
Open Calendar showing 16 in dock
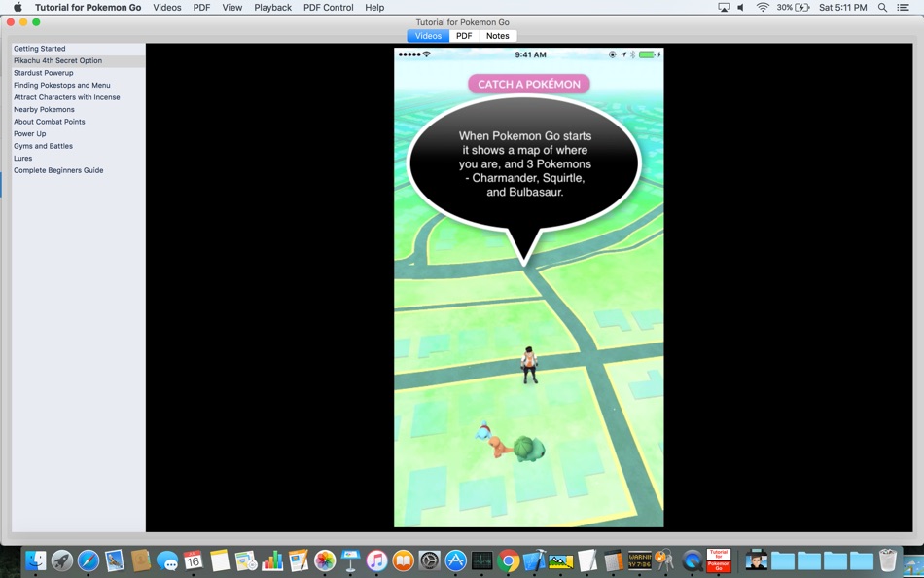point(194,560)
